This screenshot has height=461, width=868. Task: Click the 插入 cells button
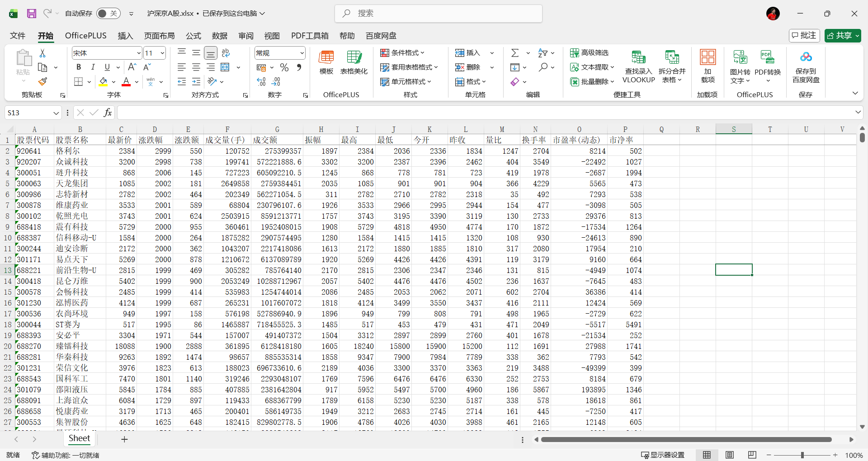(468, 53)
